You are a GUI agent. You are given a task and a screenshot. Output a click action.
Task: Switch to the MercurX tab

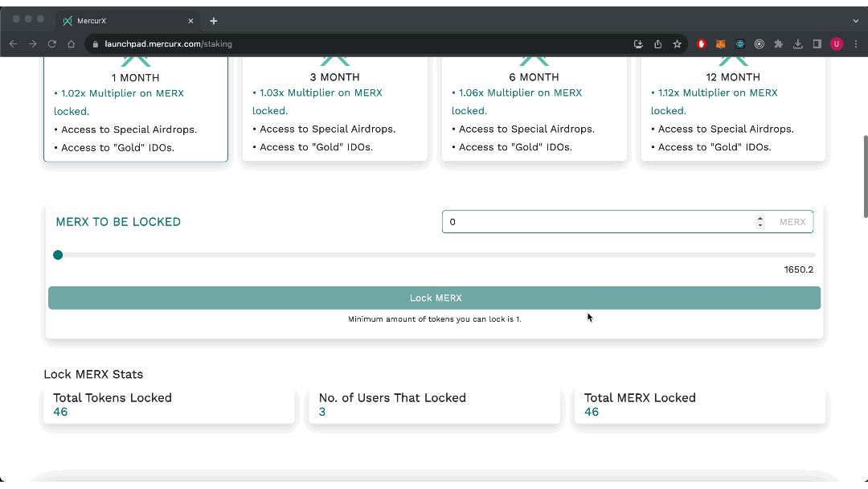point(127,21)
